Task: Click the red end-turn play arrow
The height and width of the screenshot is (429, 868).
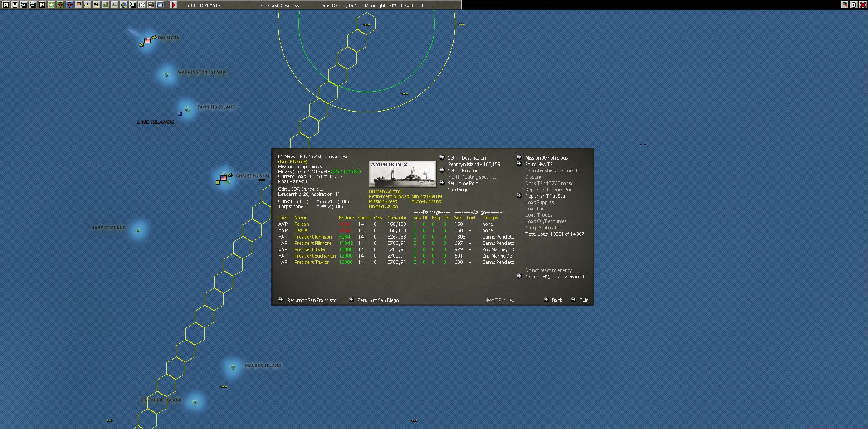Action: [174, 5]
